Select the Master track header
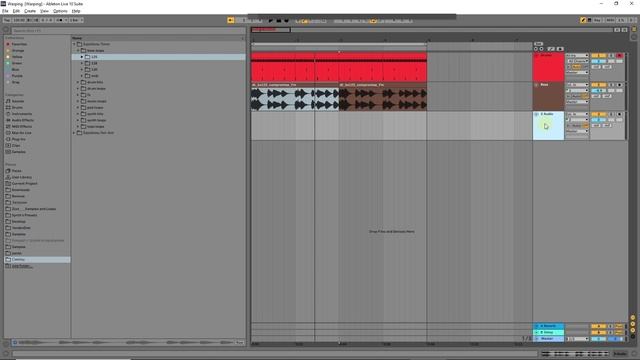Image resolution: width=640 pixels, height=360 pixels. click(x=549, y=339)
